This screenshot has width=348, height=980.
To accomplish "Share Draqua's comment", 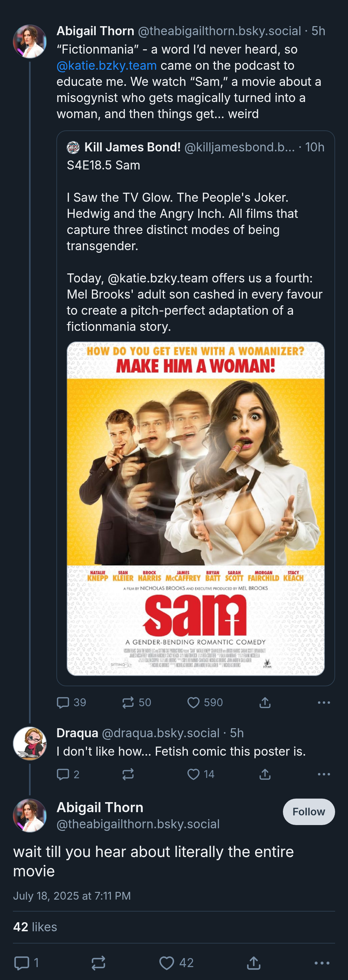I will 265,774.
